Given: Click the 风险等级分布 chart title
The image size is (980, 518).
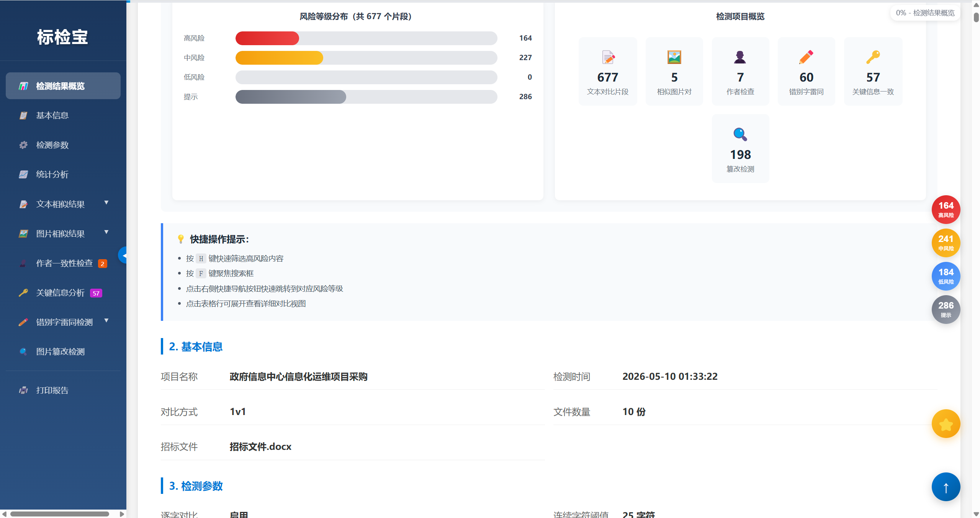Looking at the screenshot, I should click(x=355, y=16).
